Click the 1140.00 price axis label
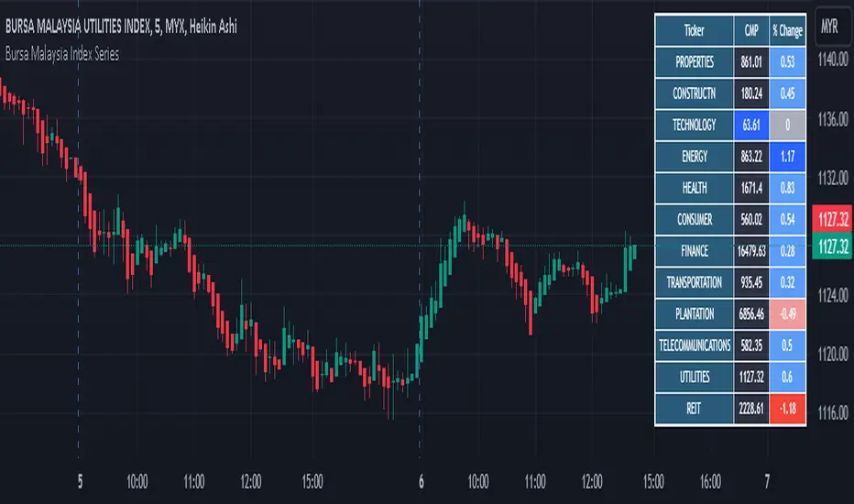The height and width of the screenshot is (504, 854). tap(833, 60)
